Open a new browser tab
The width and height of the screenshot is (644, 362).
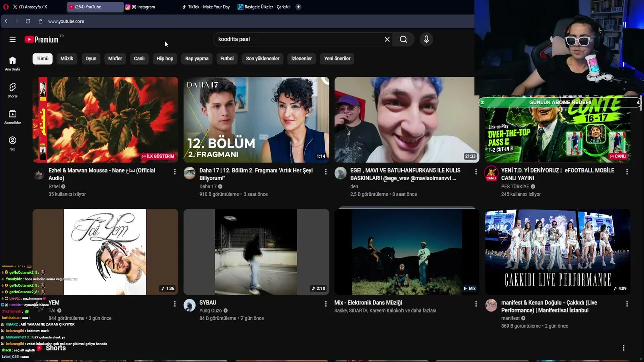point(298,7)
